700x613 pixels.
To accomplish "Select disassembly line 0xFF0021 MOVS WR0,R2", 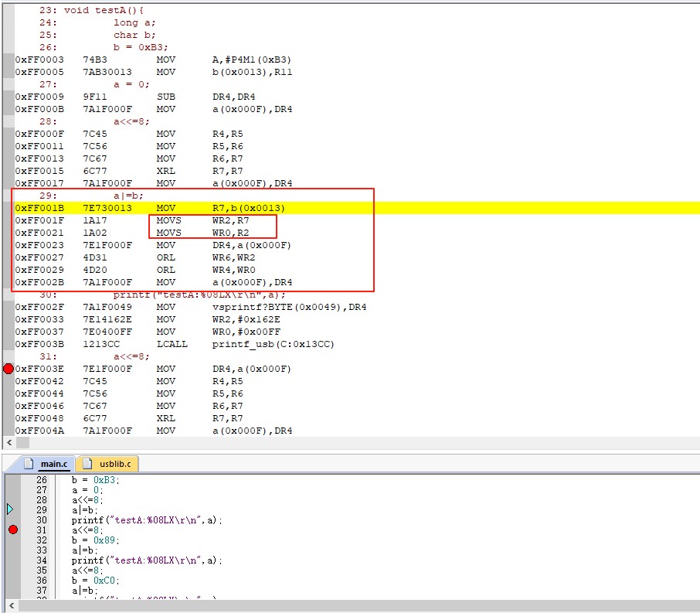I will [132, 233].
